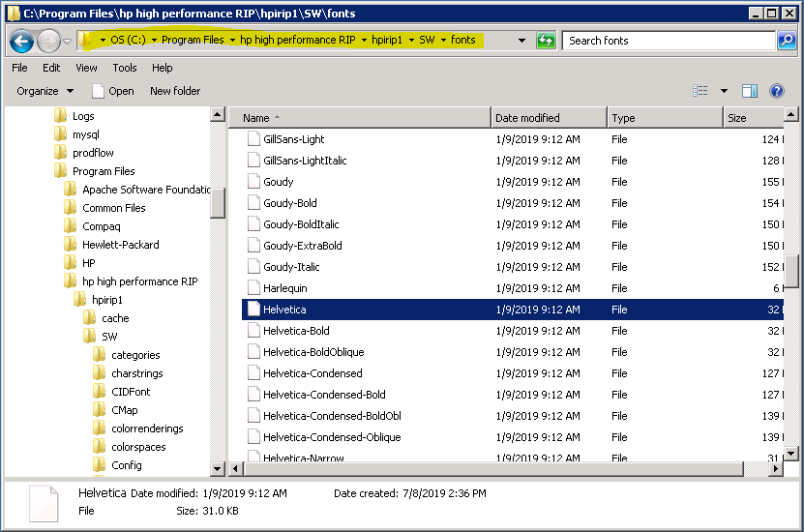Open the Organize dropdown

coord(45,91)
